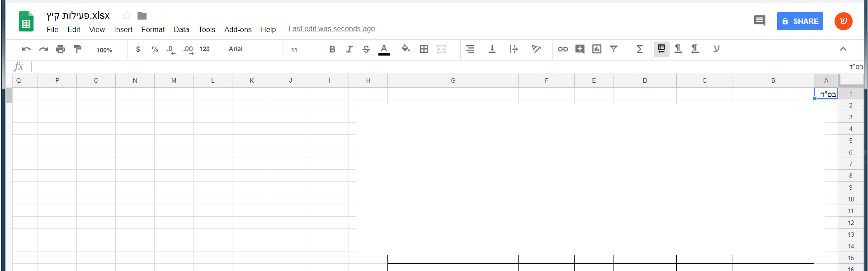Select column G header

click(453, 80)
